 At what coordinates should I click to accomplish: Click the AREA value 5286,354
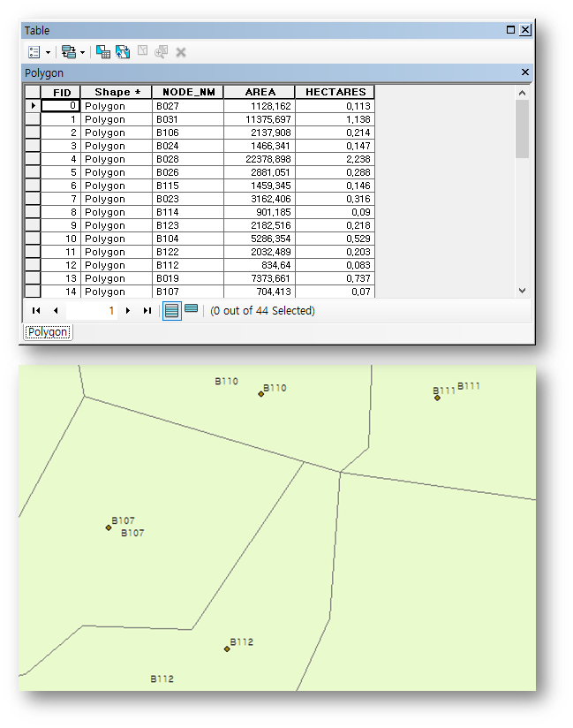pyautogui.click(x=260, y=239)
